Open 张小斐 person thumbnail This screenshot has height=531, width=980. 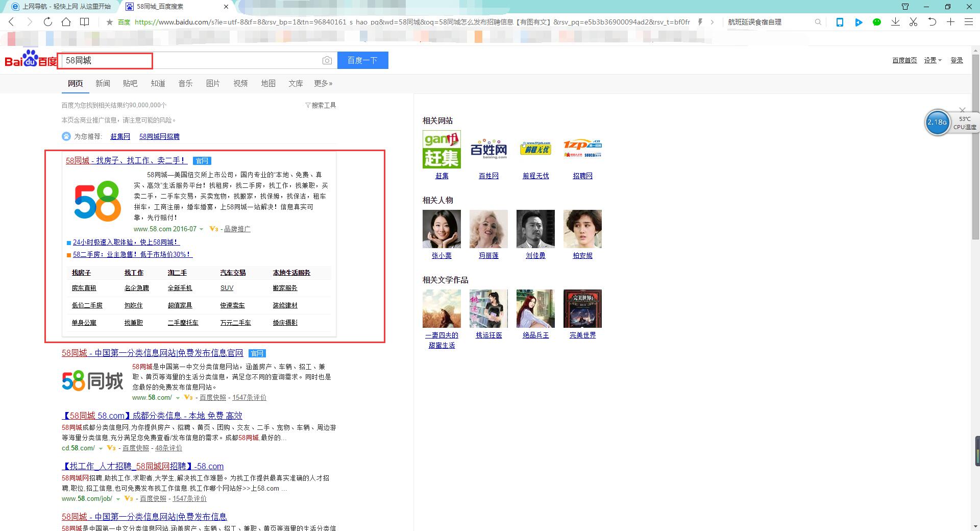point(442,229)
